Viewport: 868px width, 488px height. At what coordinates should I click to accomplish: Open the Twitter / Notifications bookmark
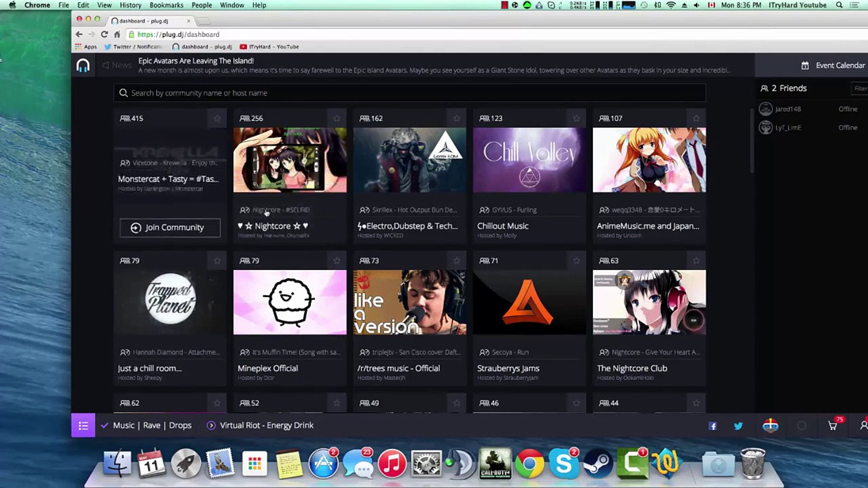133,47
